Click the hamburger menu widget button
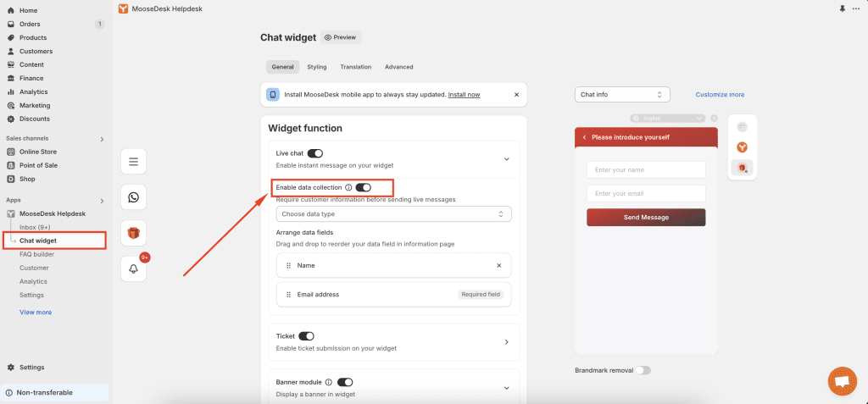The height and width of the screenshot is (404, 868). 133,162
